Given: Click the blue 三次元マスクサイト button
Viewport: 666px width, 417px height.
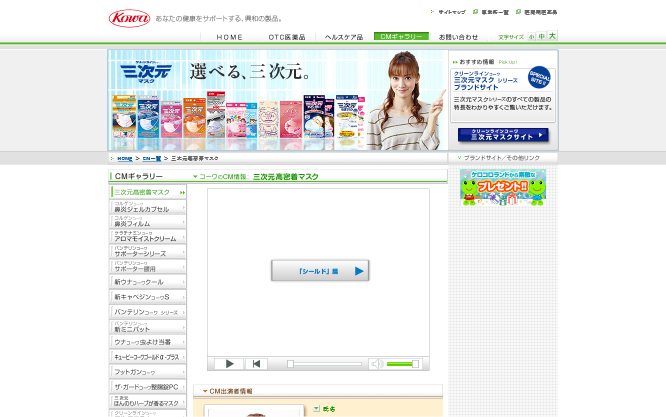Looking at the screenshot, I should (503, 135).
